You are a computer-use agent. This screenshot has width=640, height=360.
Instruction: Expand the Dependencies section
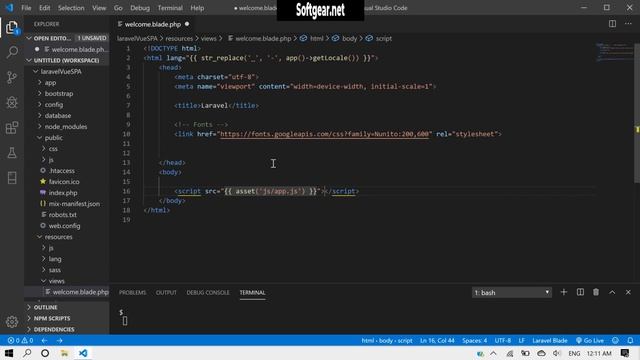point(67,329)
